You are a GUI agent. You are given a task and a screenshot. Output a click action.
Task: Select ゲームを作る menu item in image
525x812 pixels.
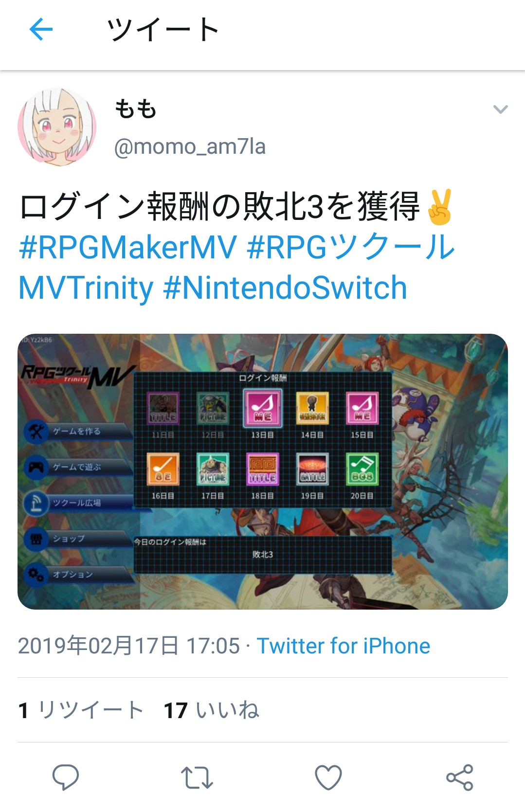click(x=78, y=431)
